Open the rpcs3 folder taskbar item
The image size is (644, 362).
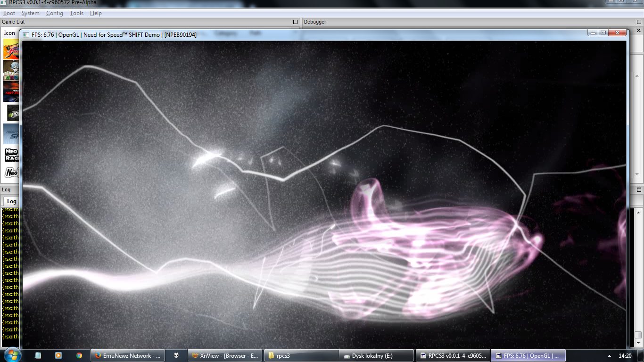[x=300, y=356]
